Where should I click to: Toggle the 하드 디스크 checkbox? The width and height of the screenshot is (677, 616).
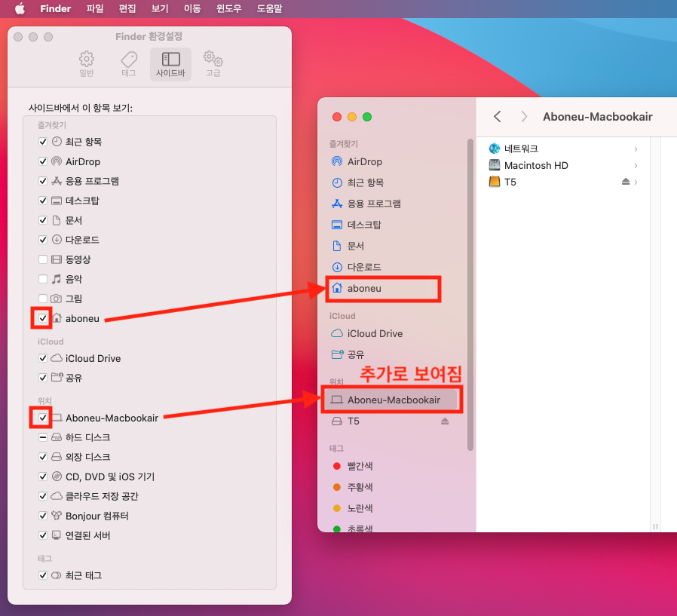coord(43,437)
